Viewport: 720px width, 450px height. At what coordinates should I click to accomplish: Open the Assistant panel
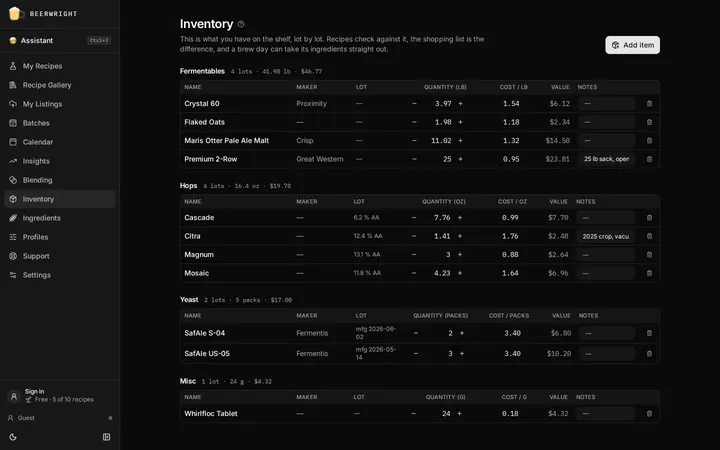coord(60,40)
